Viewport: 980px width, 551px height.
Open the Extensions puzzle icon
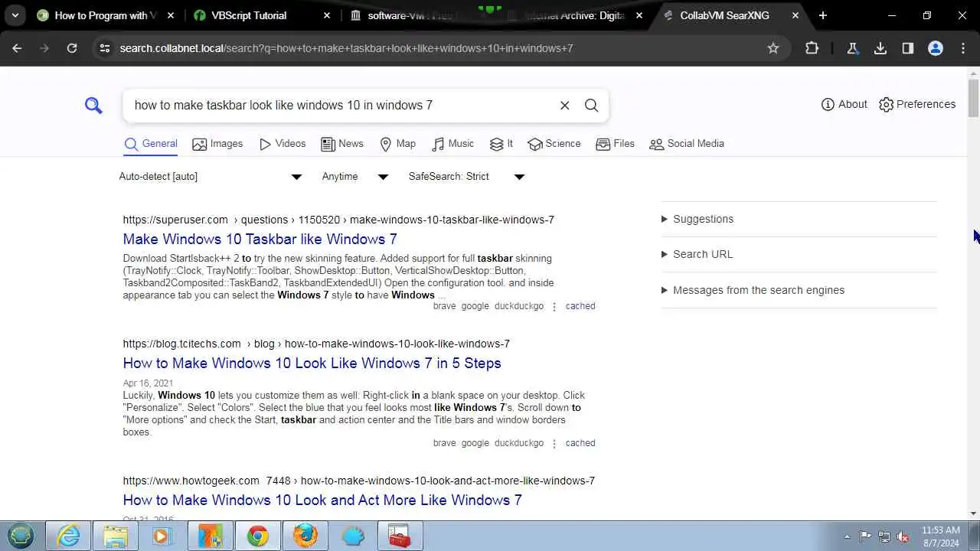[x=812, y=48]
